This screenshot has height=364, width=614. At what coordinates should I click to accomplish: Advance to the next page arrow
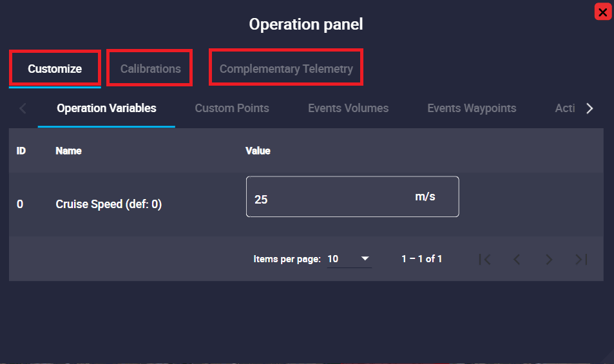(549, 259)
